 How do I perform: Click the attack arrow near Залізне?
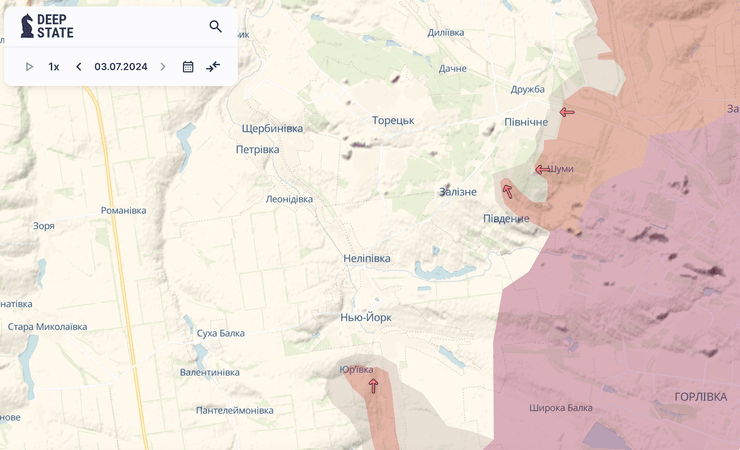click(x=507, y=191)
